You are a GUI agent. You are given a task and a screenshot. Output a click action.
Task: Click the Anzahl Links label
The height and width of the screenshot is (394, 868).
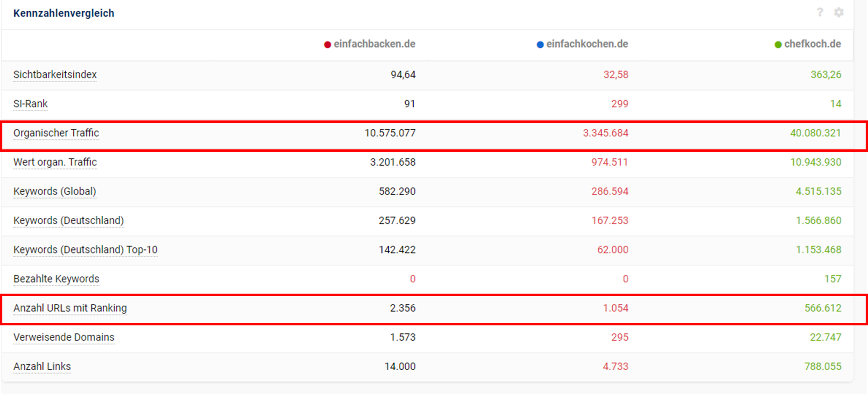42,366
